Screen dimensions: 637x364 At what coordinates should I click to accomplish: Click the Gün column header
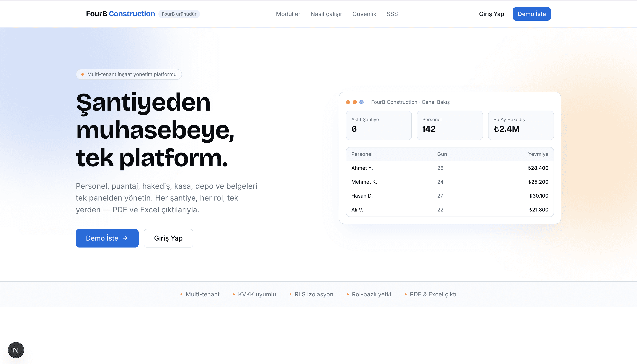tap(442, 154)
